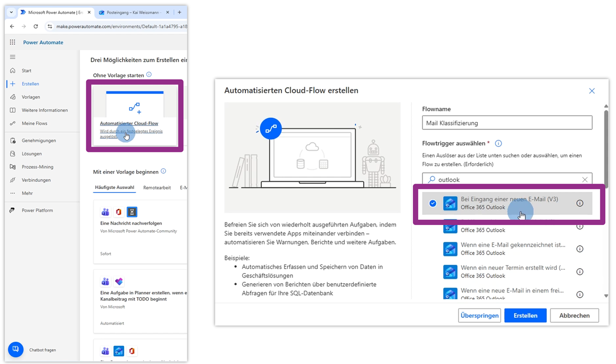
Task: Collapse the hamburger navigation menu
Action: coord(13,57)
